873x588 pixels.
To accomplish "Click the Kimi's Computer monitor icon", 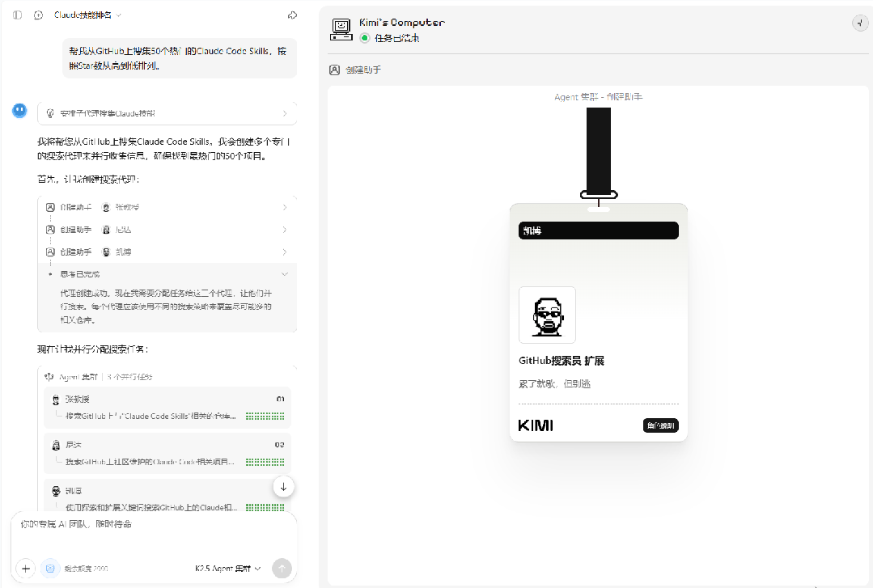I will [341, 29].
